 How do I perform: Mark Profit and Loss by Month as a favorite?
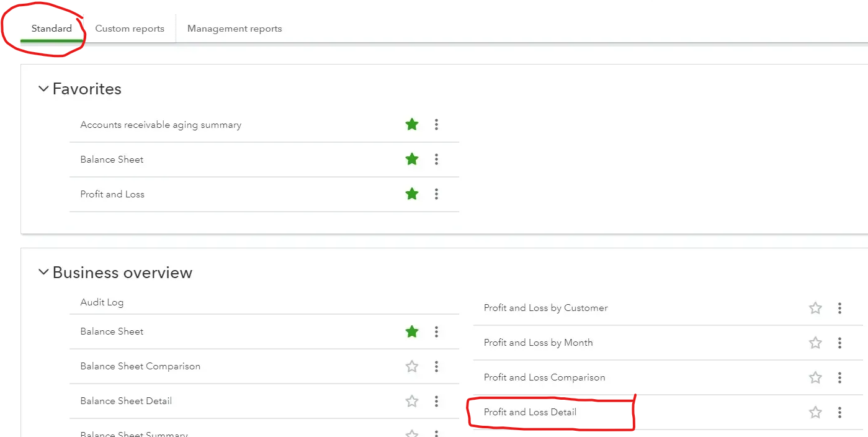point(815,343)
